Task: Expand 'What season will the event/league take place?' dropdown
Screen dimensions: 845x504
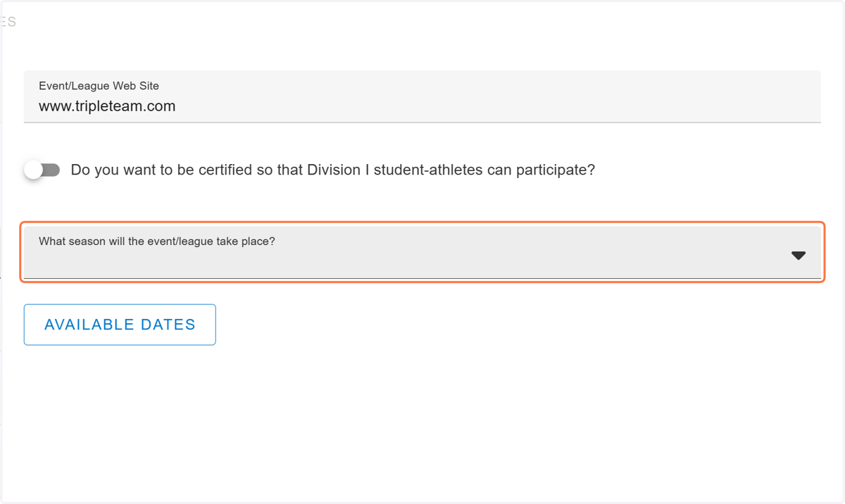Action: (x=423, y=252)
